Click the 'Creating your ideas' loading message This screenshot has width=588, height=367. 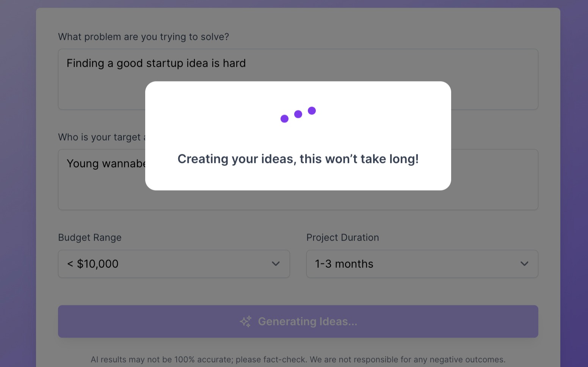[298, 159]
